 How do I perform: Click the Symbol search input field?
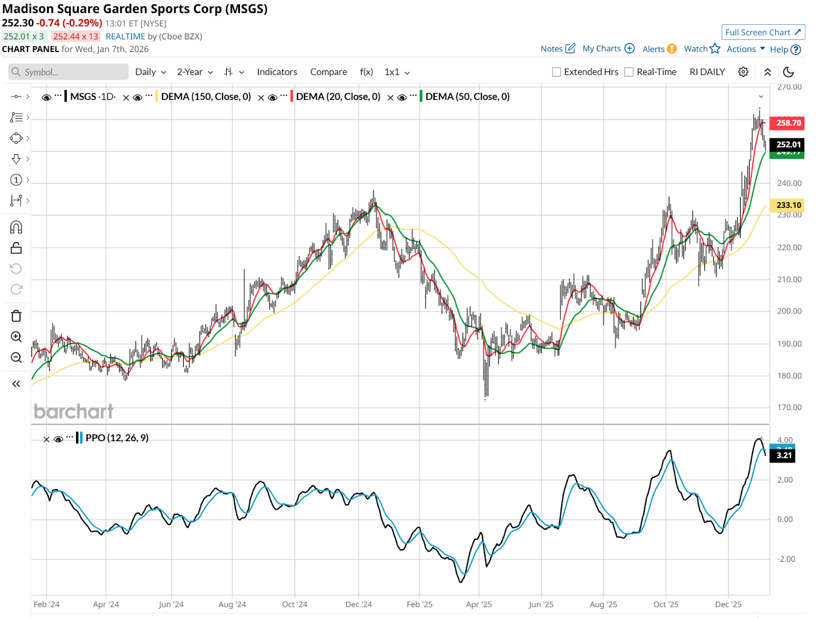pos(68,72)
